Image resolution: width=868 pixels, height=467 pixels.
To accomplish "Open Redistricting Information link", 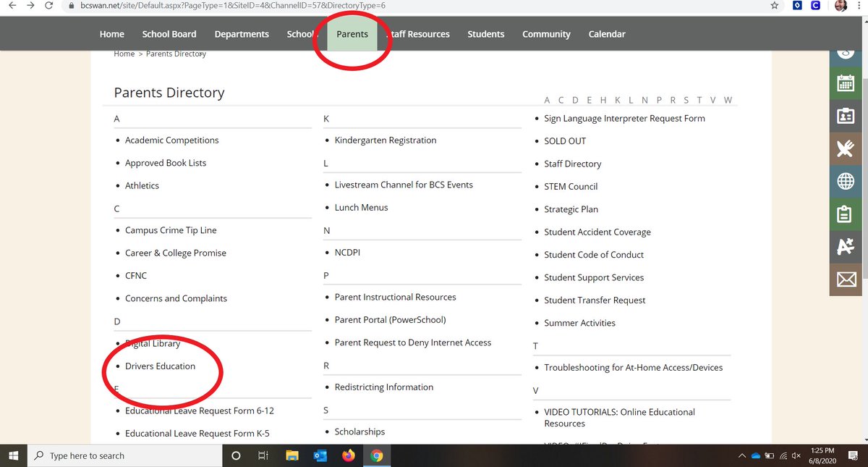I will 384,387.
